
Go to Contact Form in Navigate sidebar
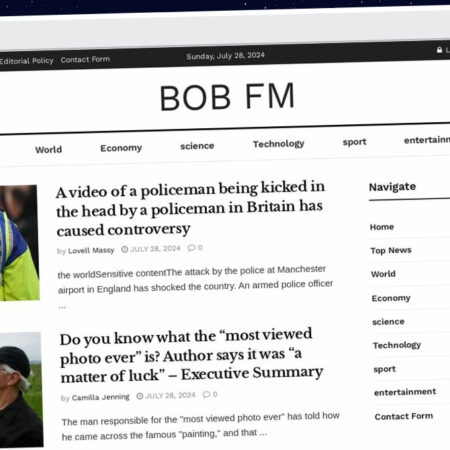pos(404,416)
